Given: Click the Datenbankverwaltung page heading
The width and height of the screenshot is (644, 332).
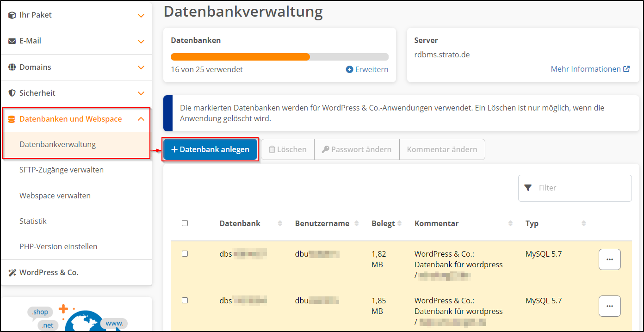Looking at the screenshot, I should (x=243, y=11).
